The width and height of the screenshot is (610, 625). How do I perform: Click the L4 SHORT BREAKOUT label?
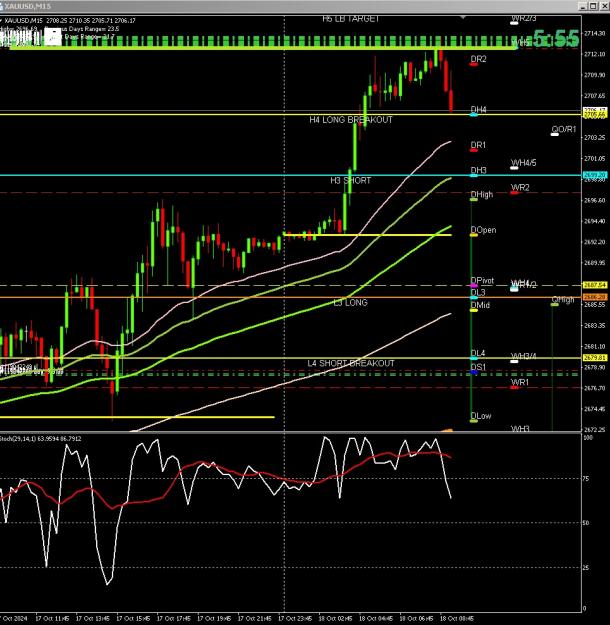[351, 364]
